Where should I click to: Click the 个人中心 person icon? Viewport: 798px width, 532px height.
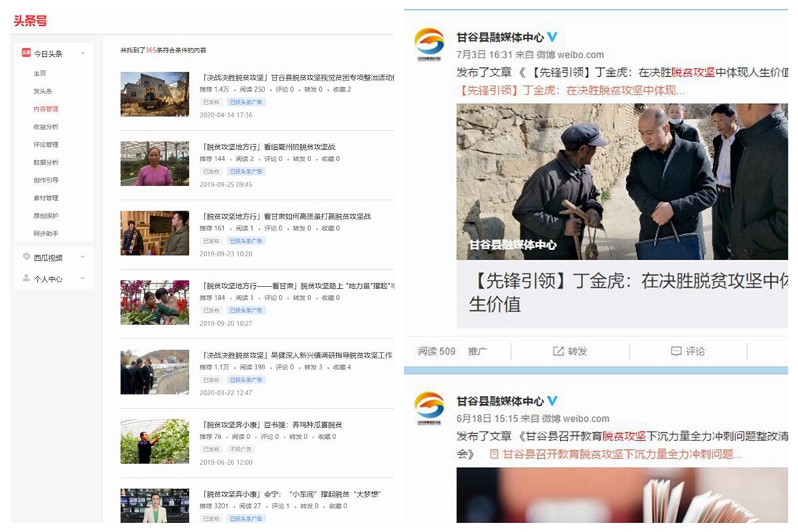pyautogui.click(x=26, y=278)
